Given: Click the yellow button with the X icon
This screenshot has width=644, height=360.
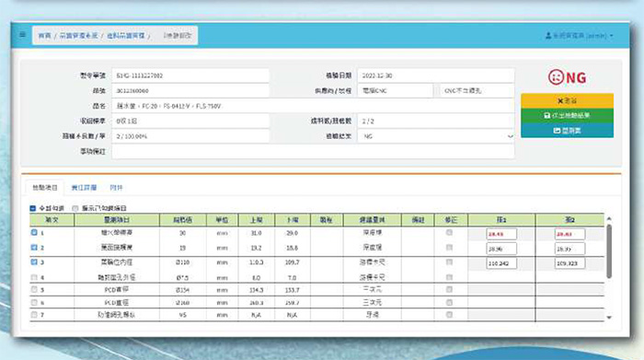Looking at the screenshot, I should (568, 100).
